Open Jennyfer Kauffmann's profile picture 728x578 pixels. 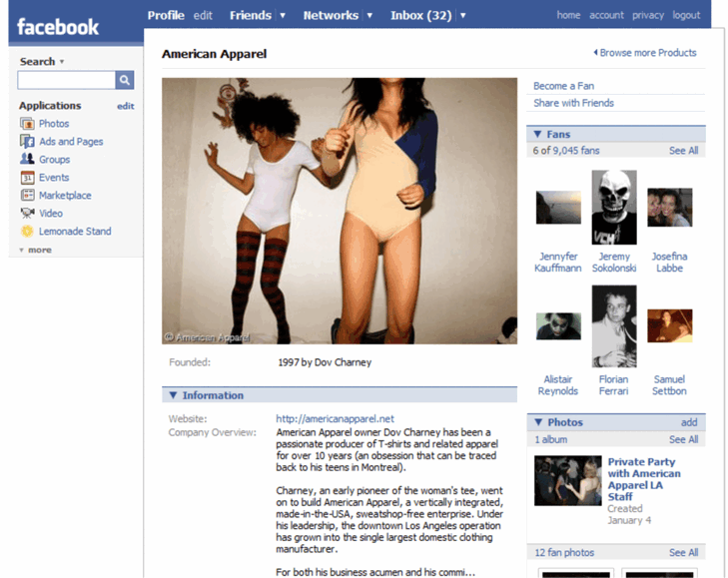click(558, 207)
